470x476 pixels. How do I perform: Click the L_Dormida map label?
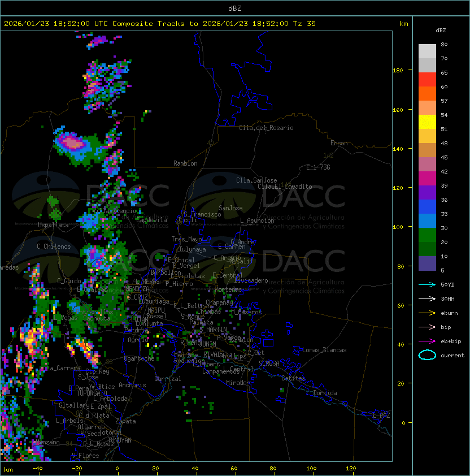click(x=321, y=393)
